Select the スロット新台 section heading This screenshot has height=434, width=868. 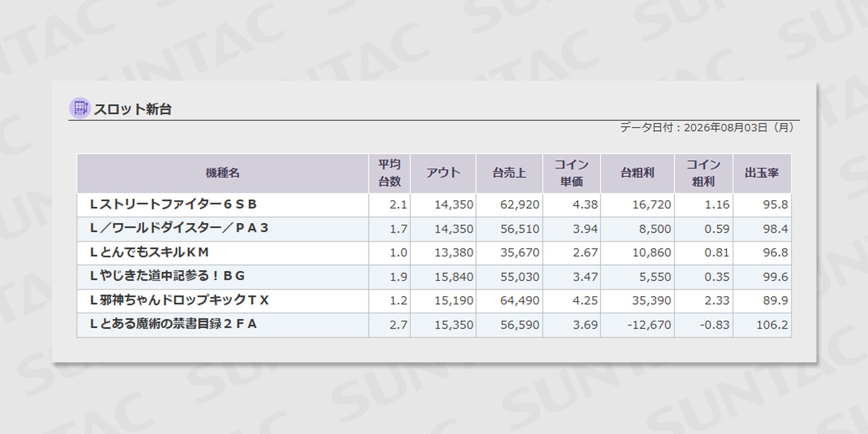[x=132, y=109]
